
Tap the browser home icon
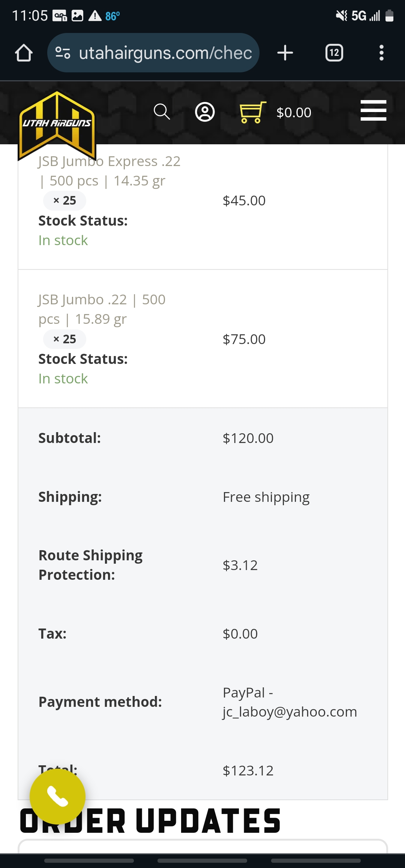tap(24, 53)
